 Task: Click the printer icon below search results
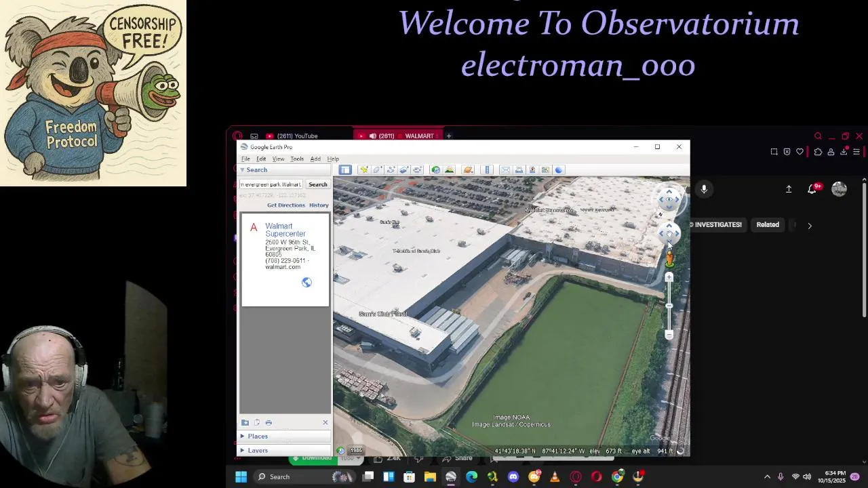click(x=269, y=423)
